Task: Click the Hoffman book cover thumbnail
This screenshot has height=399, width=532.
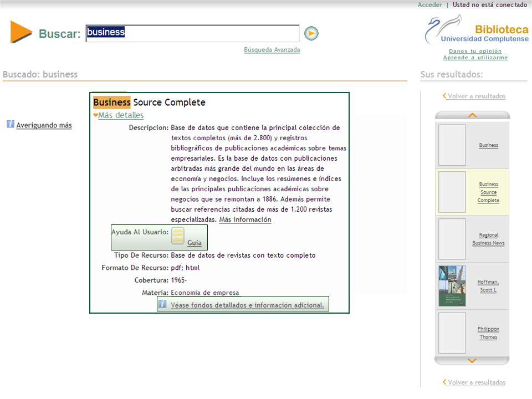Action: tap(452, 286)
